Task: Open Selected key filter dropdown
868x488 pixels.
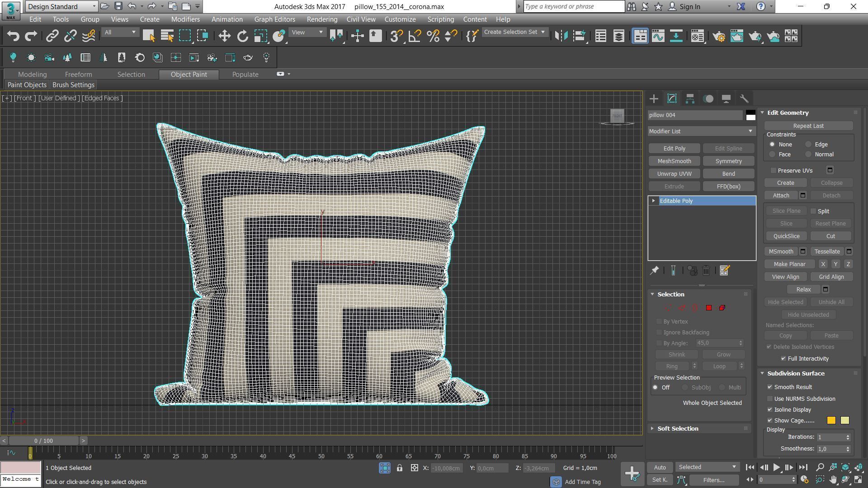Action: [707, 467]
